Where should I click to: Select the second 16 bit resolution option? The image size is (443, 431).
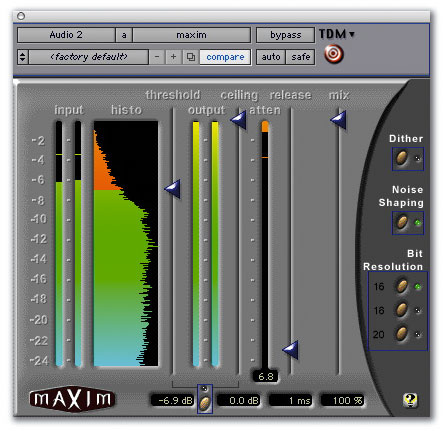click(401, 310)
